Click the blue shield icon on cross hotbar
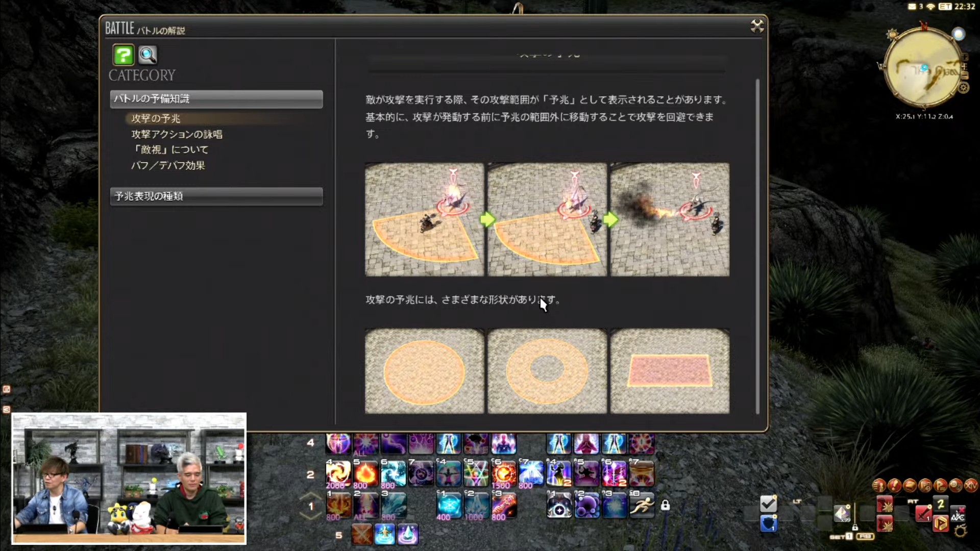The height and width of the screenshot is (551, 980). tap(768, 523)
